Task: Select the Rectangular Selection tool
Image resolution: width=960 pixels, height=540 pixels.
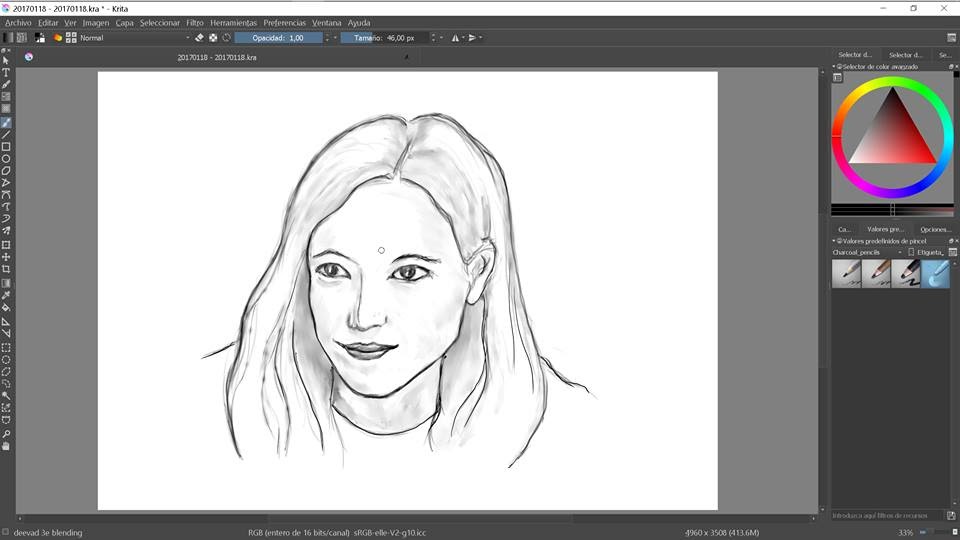Action: pos(6,348)
